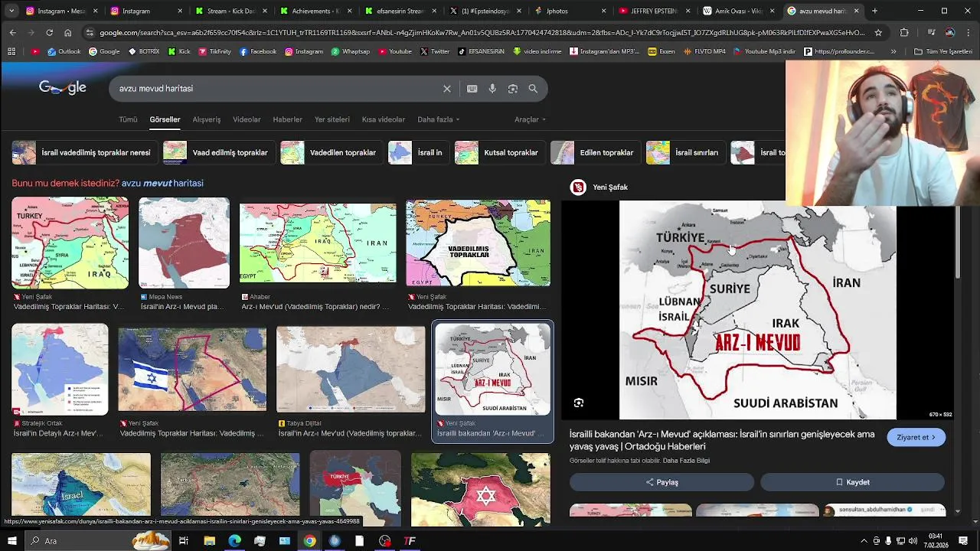Click the Ziyaret et button
Image resolution: width=980 pixels, height=551 pixels.
point(916,437)
